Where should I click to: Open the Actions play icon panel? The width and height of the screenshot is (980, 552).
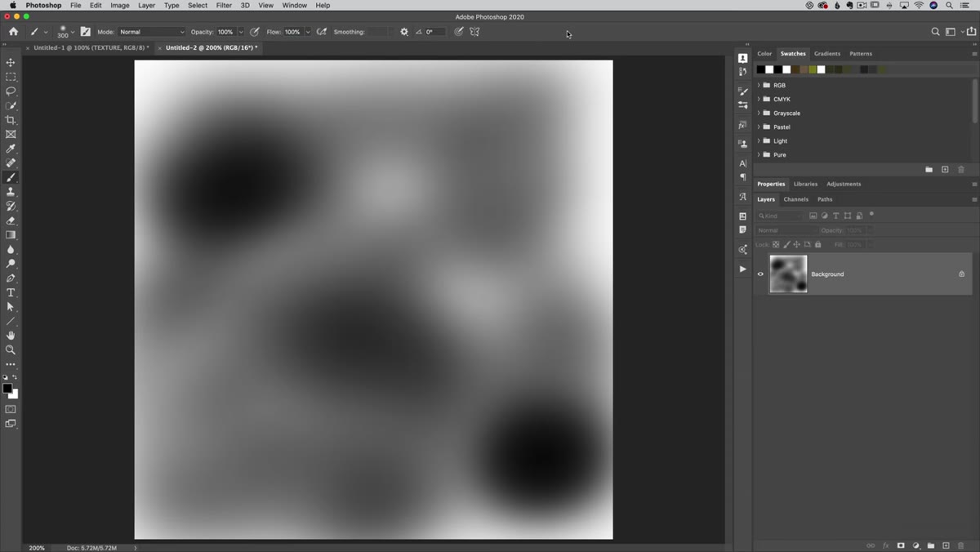(x=742, y=269)
